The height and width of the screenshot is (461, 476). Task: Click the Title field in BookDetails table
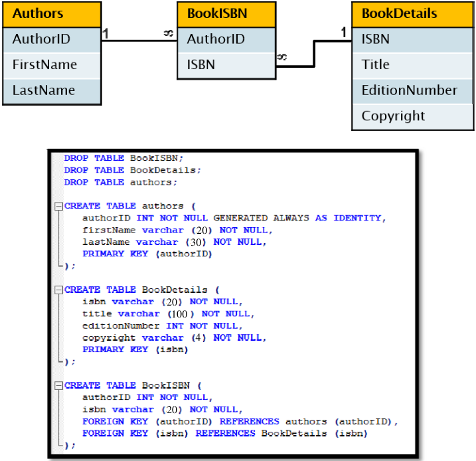[x=412, y=65]
